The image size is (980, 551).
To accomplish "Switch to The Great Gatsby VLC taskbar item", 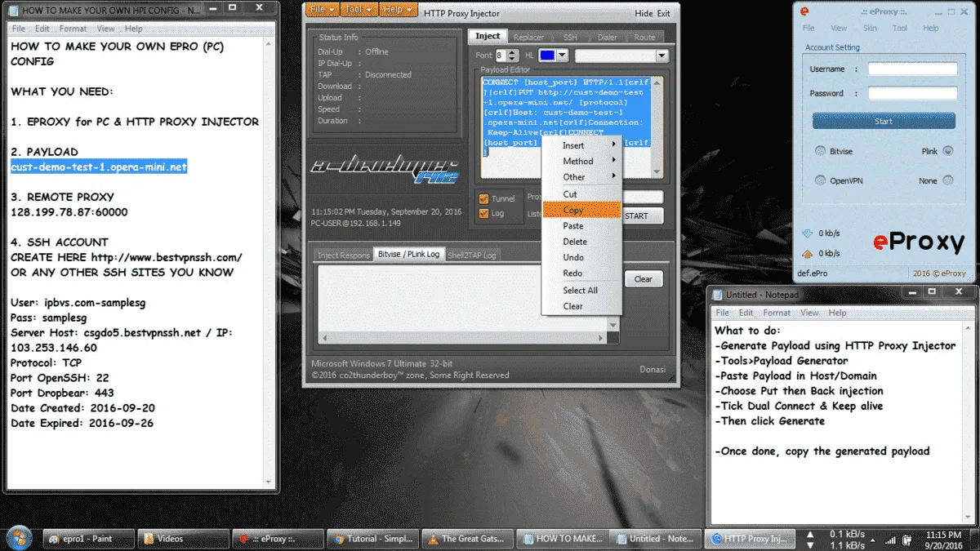I will pyautogui.click(x=468, y=539).
